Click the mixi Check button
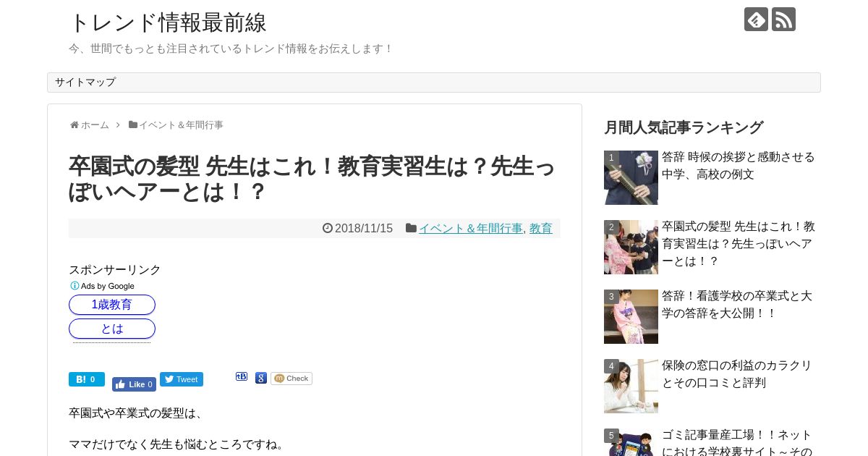This screenshot has width=868, height=456. click(x=292, y=379)
